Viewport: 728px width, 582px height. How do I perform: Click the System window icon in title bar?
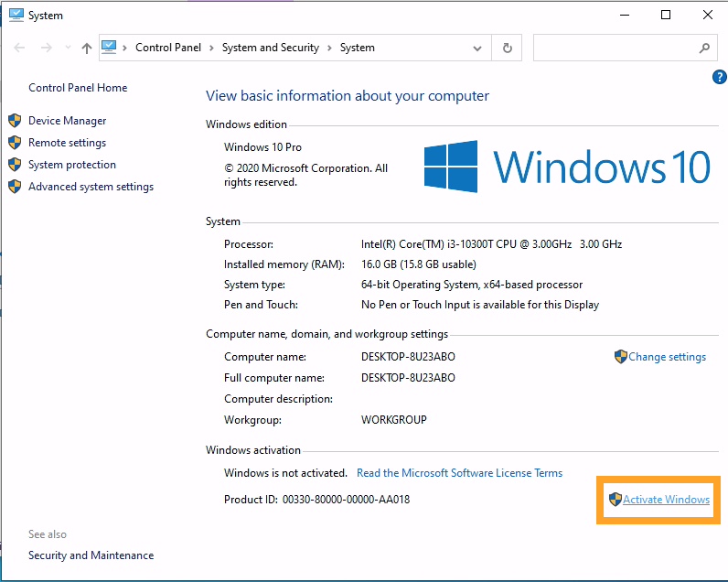16,15
